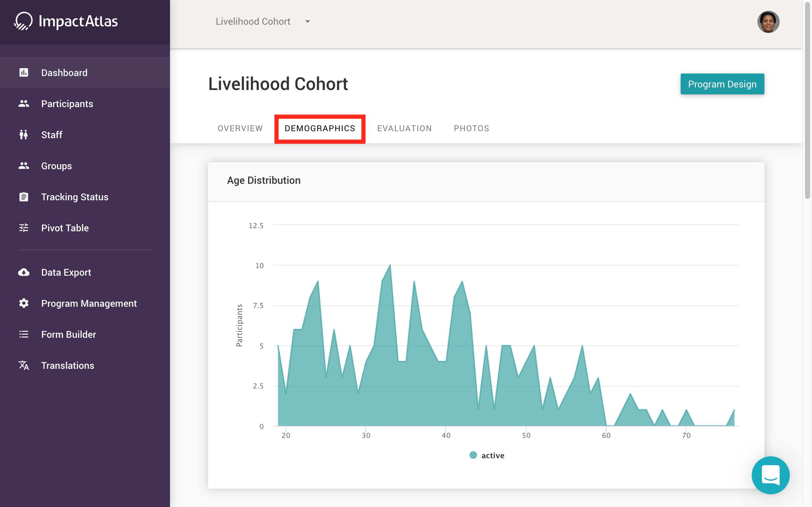Click the Dashboard bar chart icon
Viewport: 812px width, 507px height.
tap(23, 73)
